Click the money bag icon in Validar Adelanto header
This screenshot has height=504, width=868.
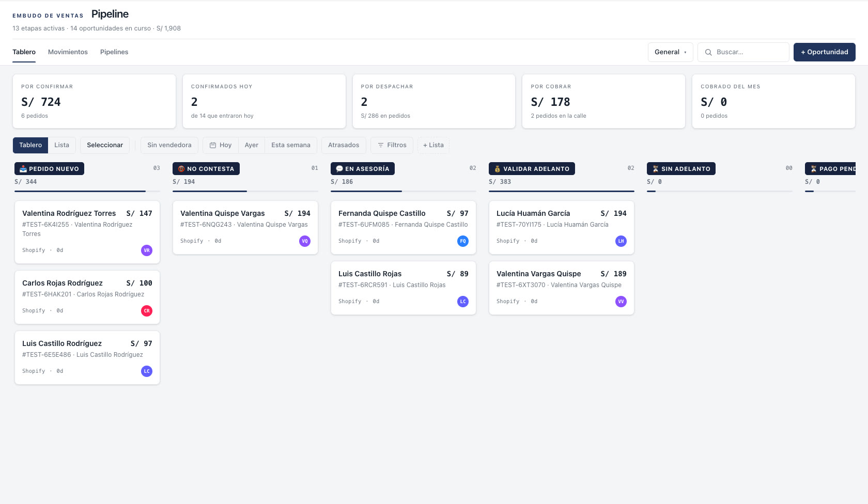(498, 169)
